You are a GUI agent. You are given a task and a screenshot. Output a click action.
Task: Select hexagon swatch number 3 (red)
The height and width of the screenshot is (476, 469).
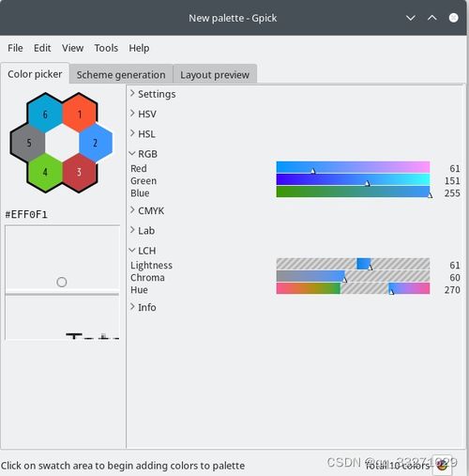coord(79,172)
